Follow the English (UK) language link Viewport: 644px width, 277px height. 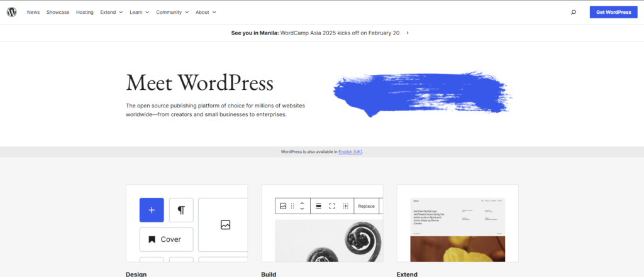[350, 152]
